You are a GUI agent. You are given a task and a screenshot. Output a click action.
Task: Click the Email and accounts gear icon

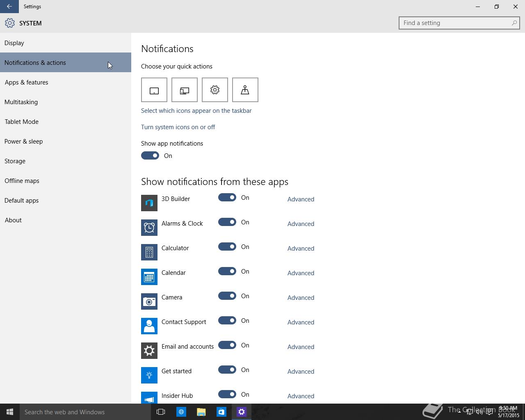click(149, 351)
